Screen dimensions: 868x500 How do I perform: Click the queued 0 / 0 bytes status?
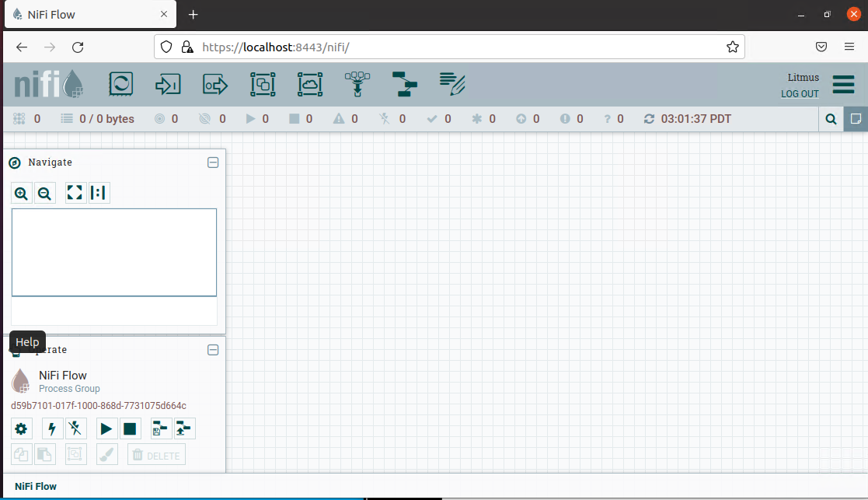pyautogui.click(x=98, y=119)
